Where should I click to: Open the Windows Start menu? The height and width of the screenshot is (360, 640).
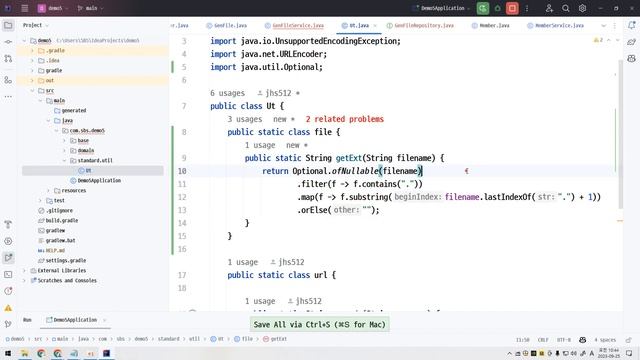coord(7,353)
